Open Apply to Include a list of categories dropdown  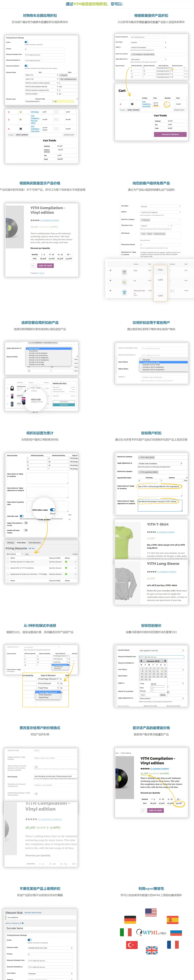pyautogui.click(x=160, y=212)
